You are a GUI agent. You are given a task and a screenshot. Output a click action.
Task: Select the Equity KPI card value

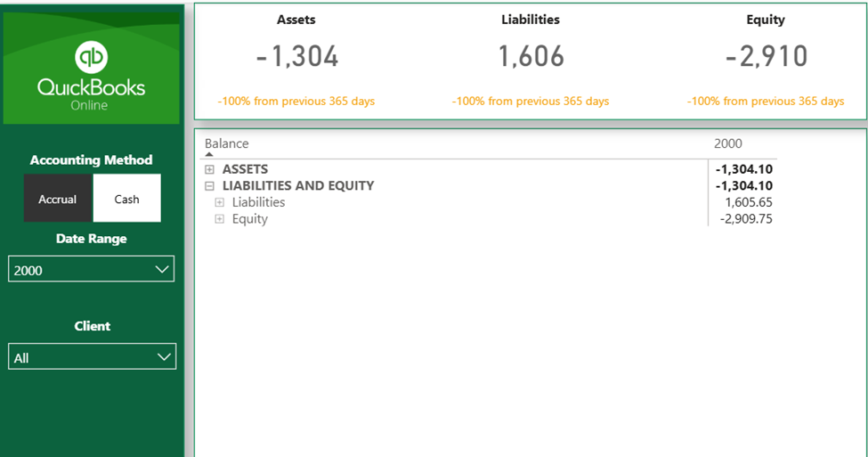pos(766,57)
